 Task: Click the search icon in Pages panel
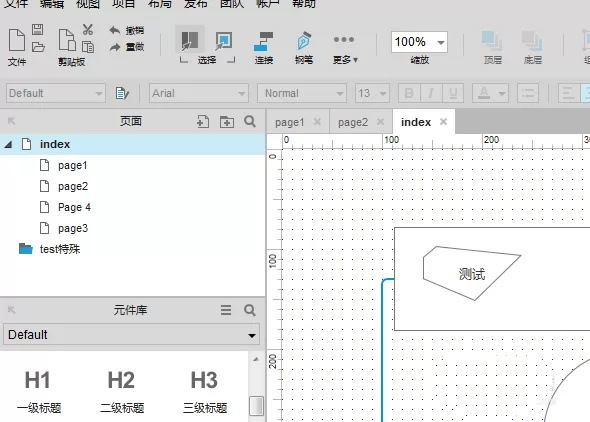point(250,121)
